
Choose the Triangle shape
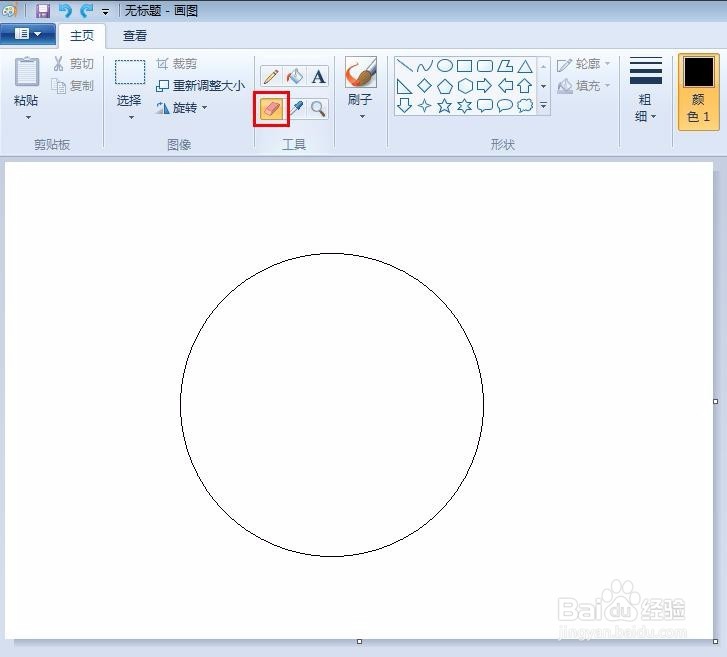525,66
